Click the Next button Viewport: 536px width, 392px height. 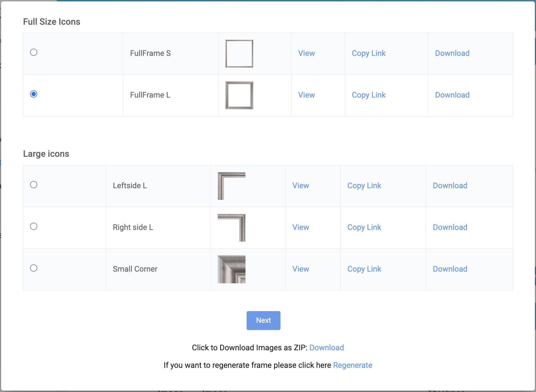tap(264, 321)
